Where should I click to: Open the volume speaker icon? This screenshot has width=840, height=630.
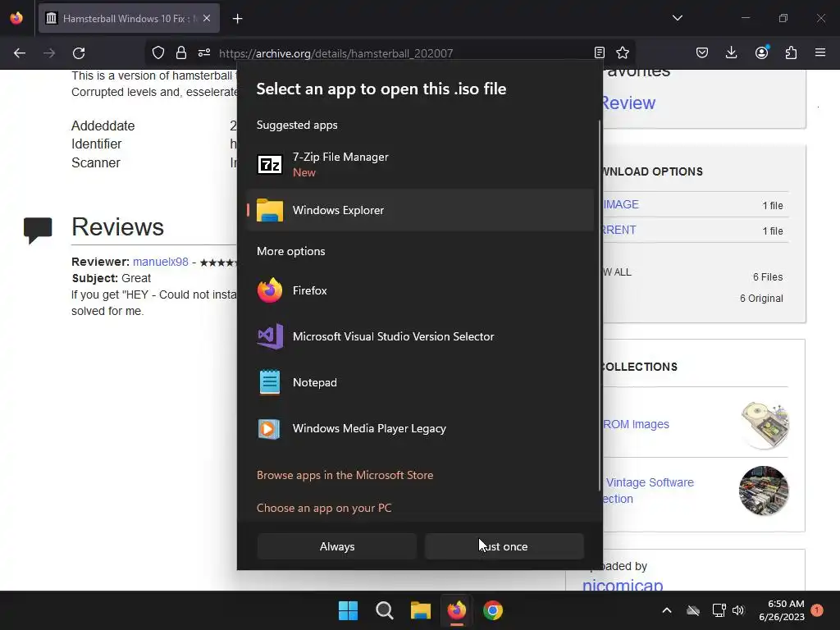point(738,610)
